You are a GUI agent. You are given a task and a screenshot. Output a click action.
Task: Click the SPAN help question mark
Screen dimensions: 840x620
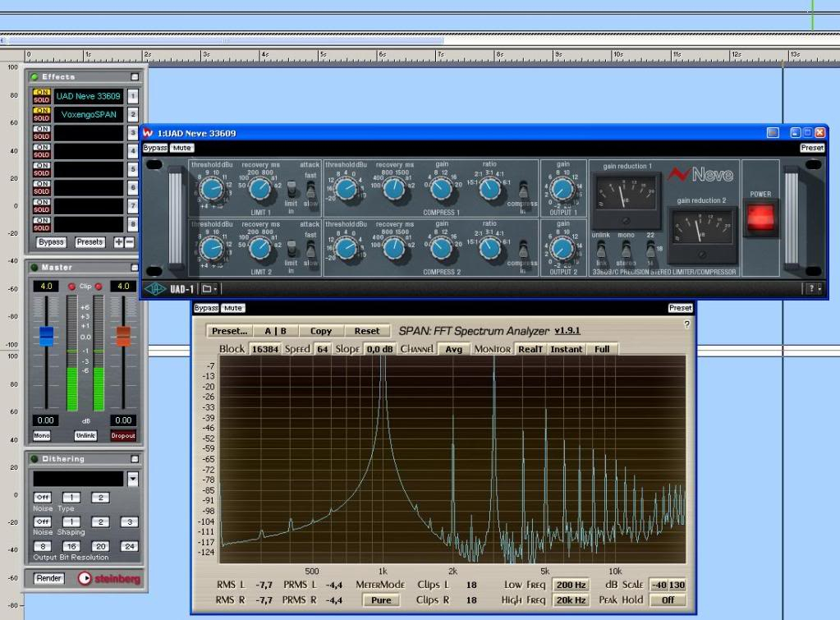pos(687,324)
